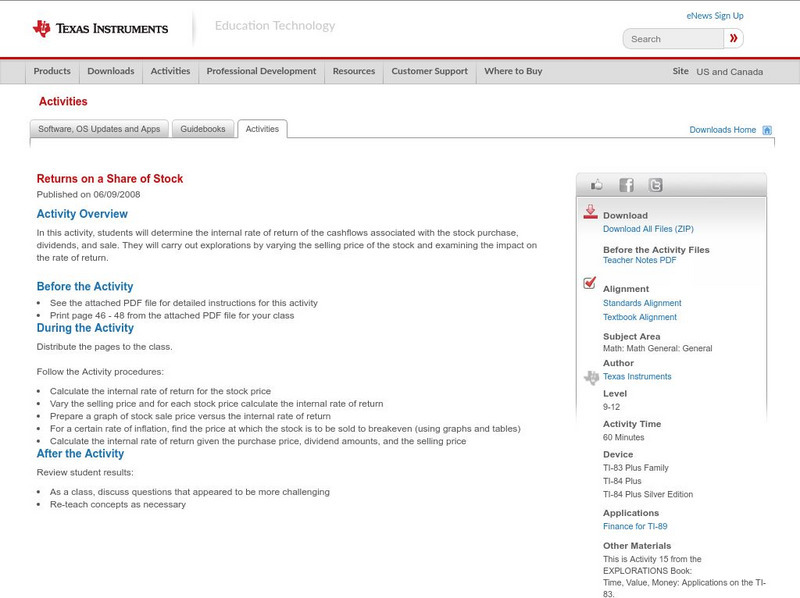
Task: Click the Returns on a Share of Stock title
Action: 110,179
